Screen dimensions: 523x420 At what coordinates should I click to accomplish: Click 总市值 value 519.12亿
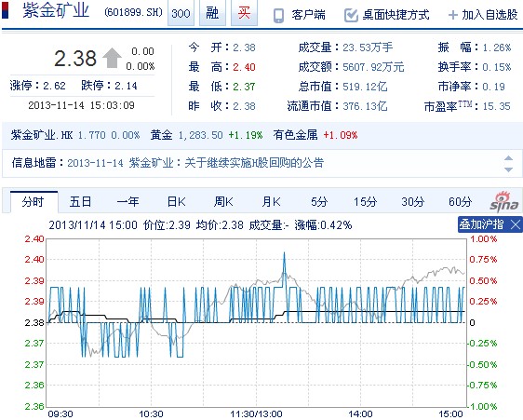tap(365, 87)
